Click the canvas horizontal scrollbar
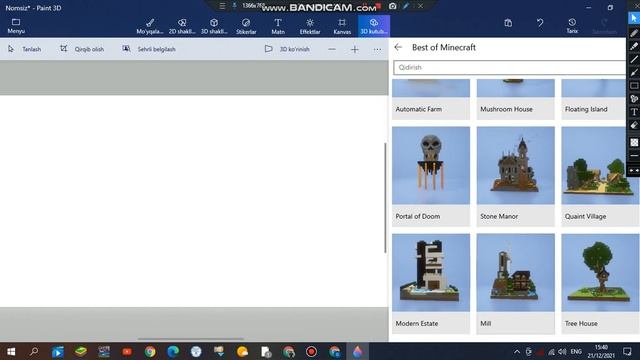 pyautogui.click(x=191, y=339)
